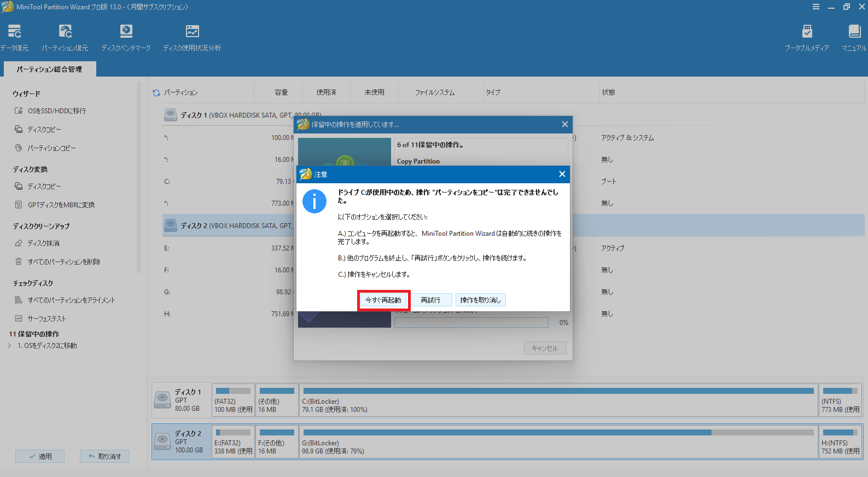Sort by ファイルシステム column header
Viewport: 868px width, 477px height.
(x=435, y=92)
